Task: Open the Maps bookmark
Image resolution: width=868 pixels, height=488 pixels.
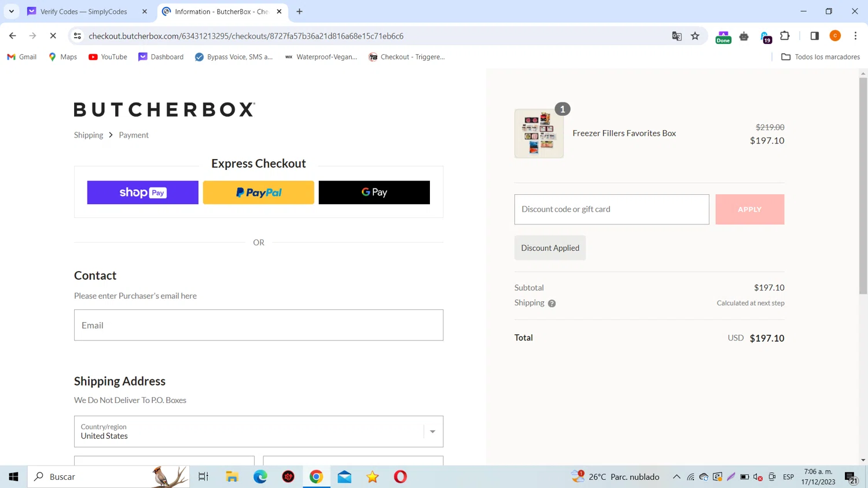Action: point(62,57)
